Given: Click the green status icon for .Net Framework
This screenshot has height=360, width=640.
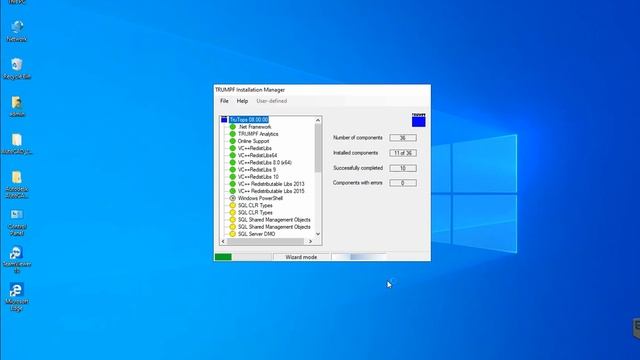Looking at the screenshot, I should click(x=233, y=127).
